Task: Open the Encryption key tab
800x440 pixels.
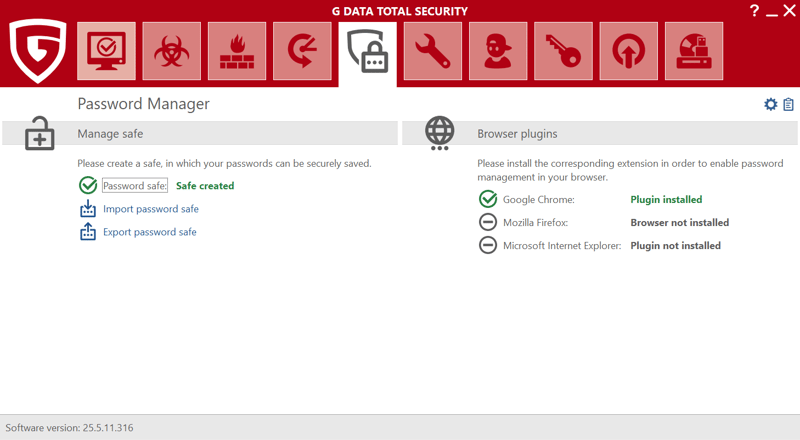Action: point(564,51)
